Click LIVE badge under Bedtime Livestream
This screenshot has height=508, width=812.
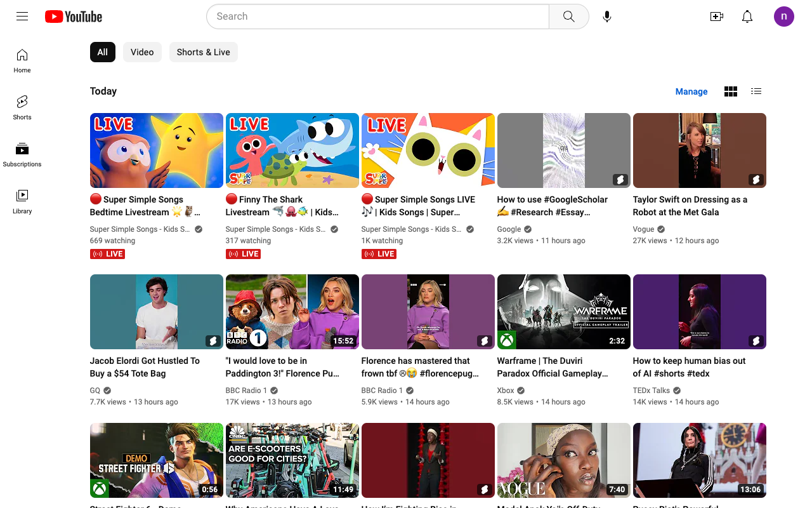107,254
